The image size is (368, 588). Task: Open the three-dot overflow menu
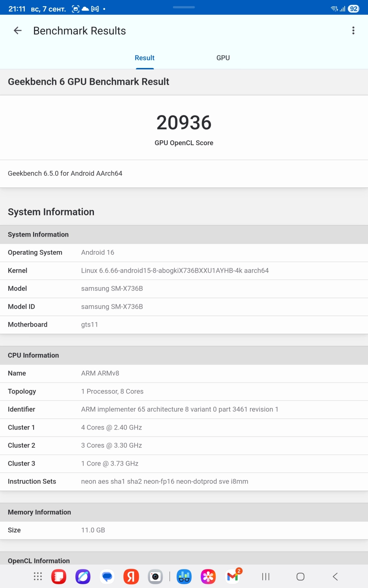[x=353, y=31]
